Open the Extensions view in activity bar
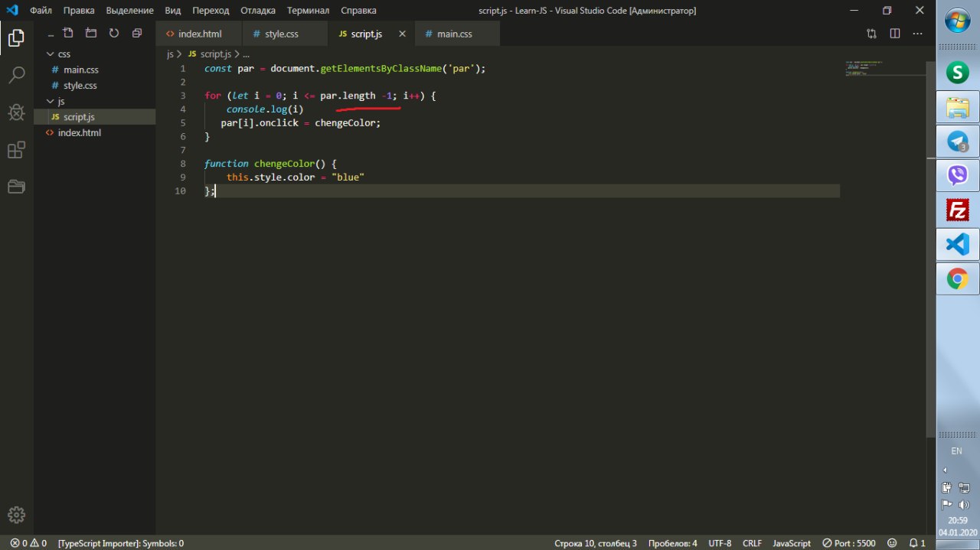The image size is (980, 550). (x=16, y=150)
